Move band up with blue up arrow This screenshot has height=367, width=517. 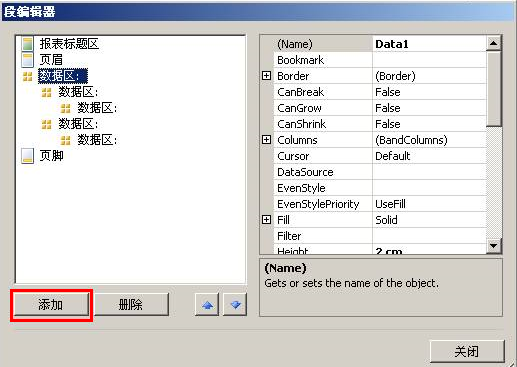click(207, 304)
